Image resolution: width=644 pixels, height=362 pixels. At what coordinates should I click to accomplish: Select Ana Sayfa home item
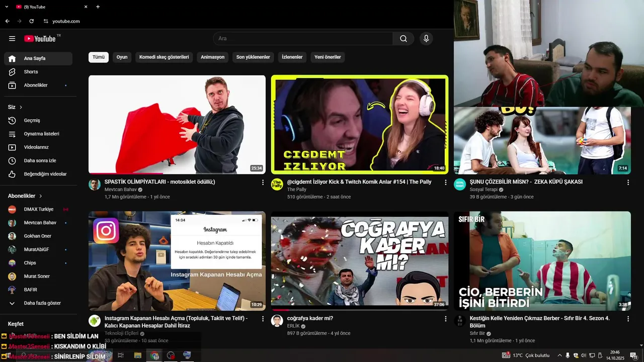(x=38, y=58)
